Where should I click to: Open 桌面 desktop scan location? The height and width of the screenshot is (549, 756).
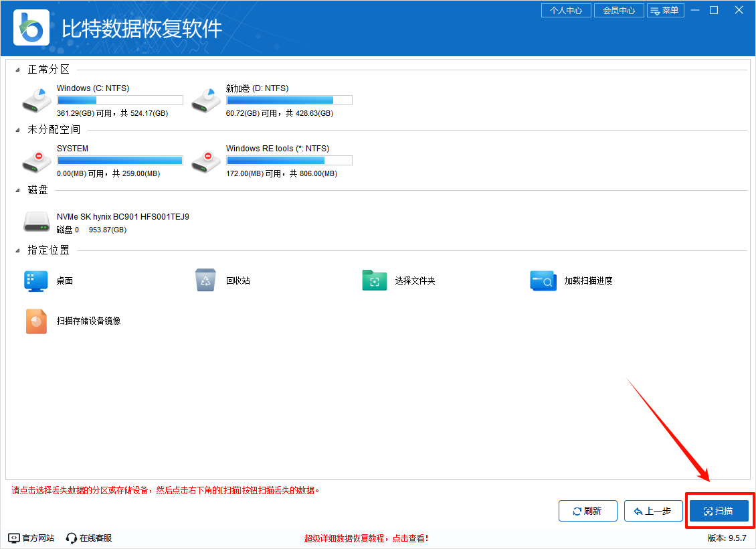pos(36,281)
